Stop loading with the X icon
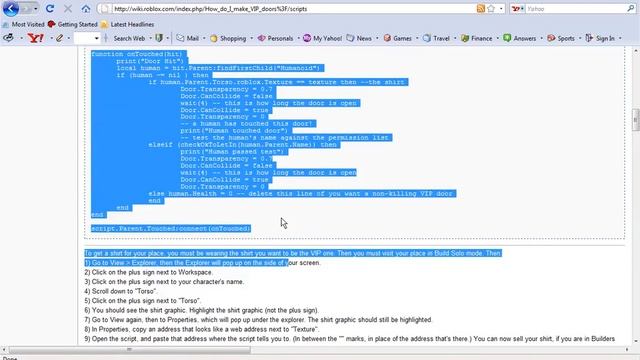The width and height of the screenshot is (640, 360). pyautogui.click(x=68, y=9)
